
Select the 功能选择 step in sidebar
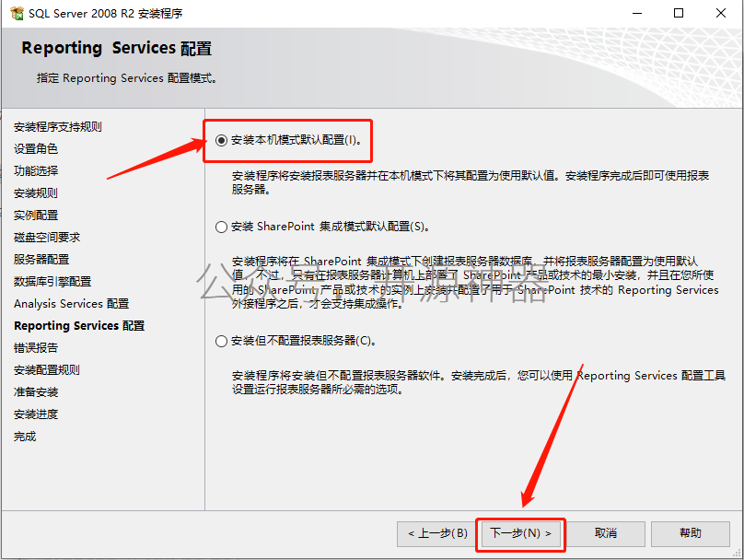[x=36, y=170]
